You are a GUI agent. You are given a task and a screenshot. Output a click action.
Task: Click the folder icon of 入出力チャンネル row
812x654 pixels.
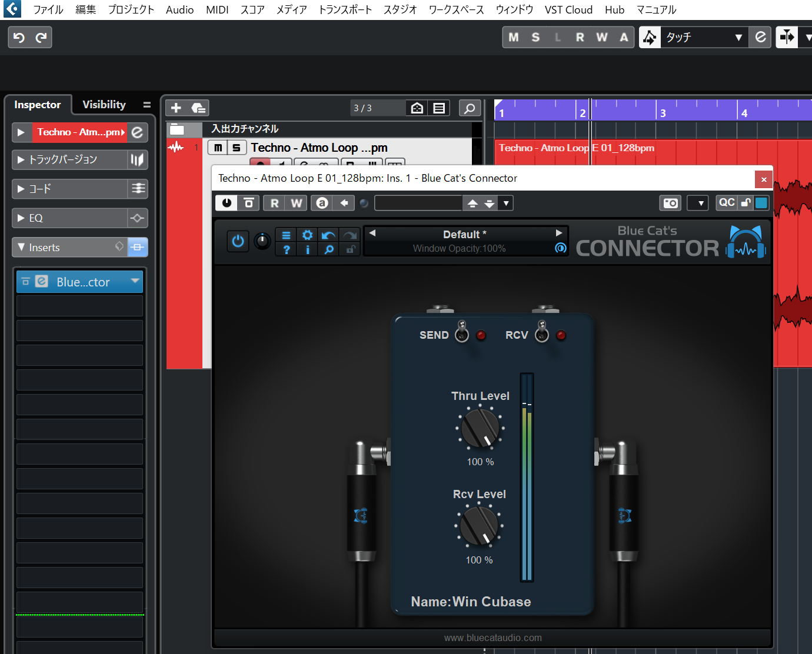(x=177, y=129)
